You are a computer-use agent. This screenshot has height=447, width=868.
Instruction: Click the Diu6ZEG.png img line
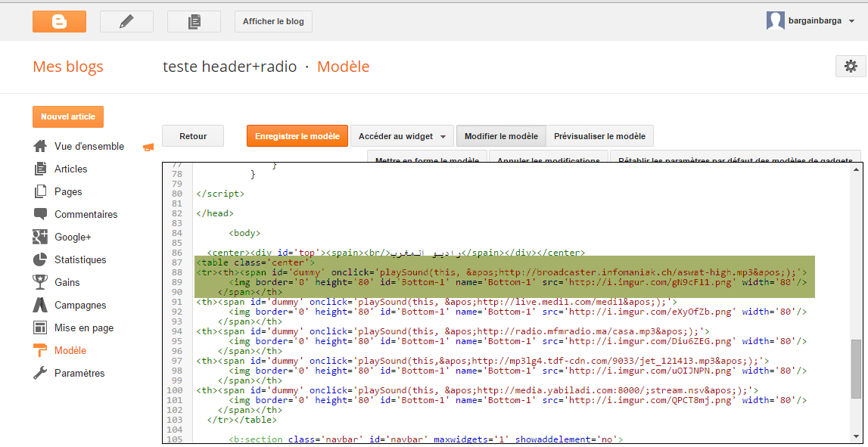518,341
